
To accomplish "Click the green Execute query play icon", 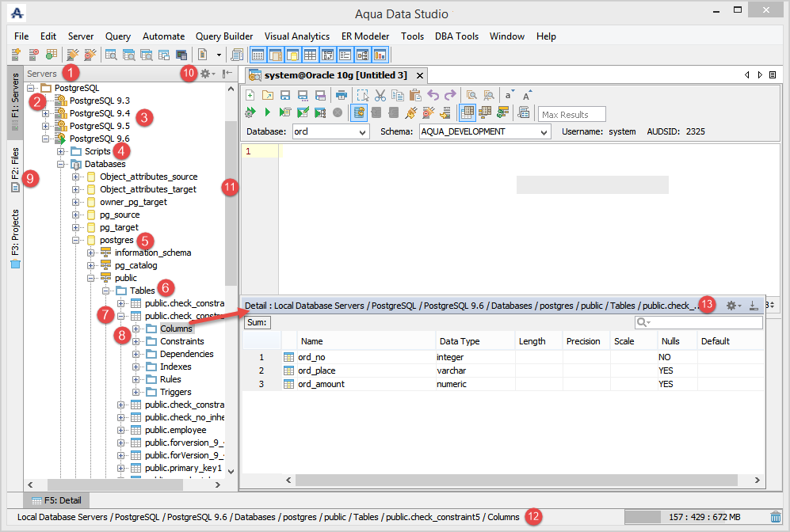I will (x=267, y=112).
